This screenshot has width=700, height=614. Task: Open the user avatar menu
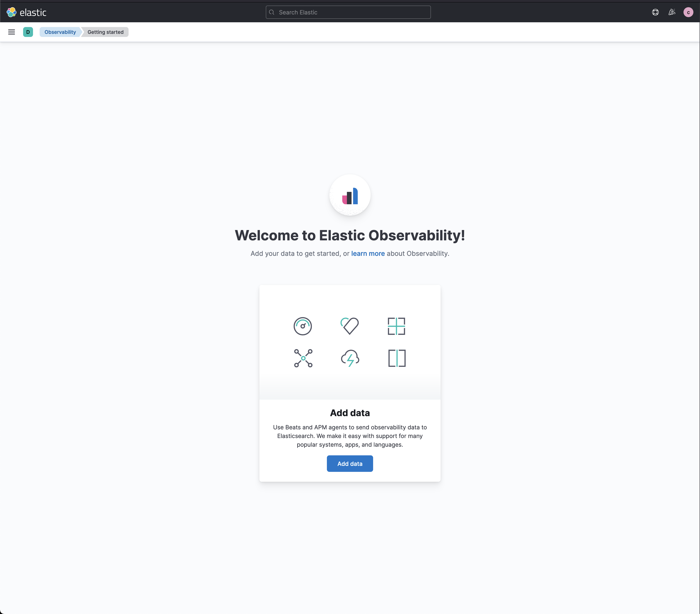click(688, 12)
